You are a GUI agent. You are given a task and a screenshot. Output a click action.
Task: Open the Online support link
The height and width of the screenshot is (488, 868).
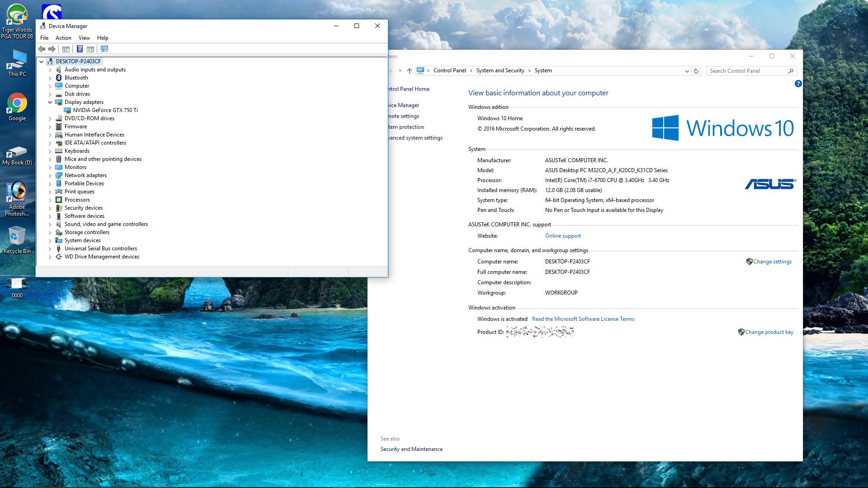tap(563, 236)
